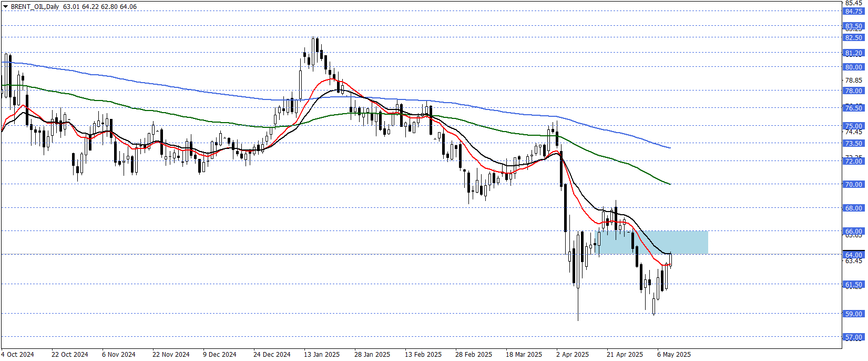Click the 59.00 price level label

[853, 314]
